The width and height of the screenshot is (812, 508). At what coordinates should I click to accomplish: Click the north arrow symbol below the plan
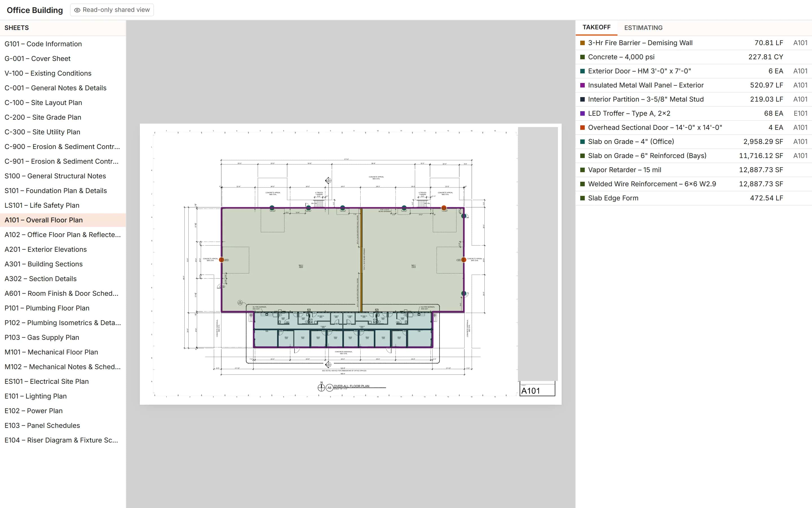pos(321,387)
